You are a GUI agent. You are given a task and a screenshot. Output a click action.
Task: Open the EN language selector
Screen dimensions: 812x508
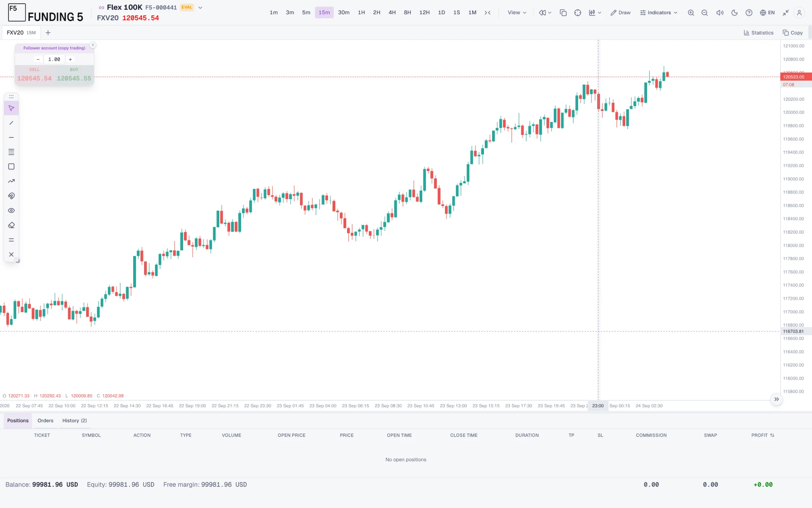pyautogui.click(x=767, y=13)
